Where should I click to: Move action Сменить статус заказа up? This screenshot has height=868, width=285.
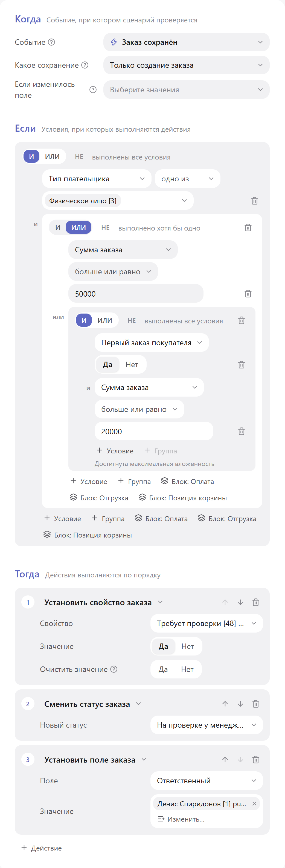click(x=225, y=704)
